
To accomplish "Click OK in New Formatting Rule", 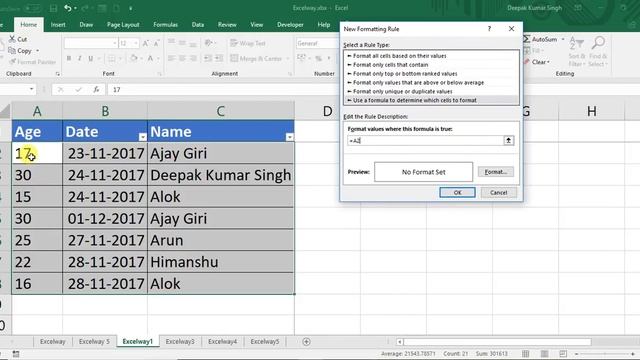I will pyautogui.click(x=457, y=192).
